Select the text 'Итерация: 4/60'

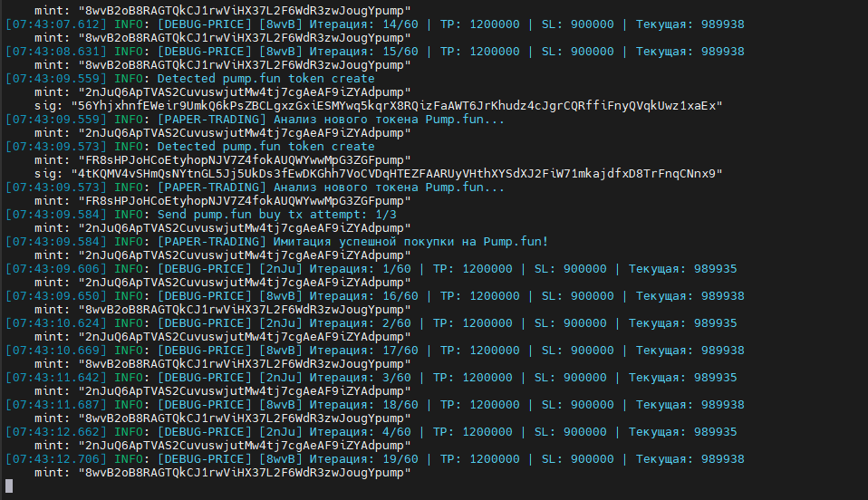coord(361,431)
